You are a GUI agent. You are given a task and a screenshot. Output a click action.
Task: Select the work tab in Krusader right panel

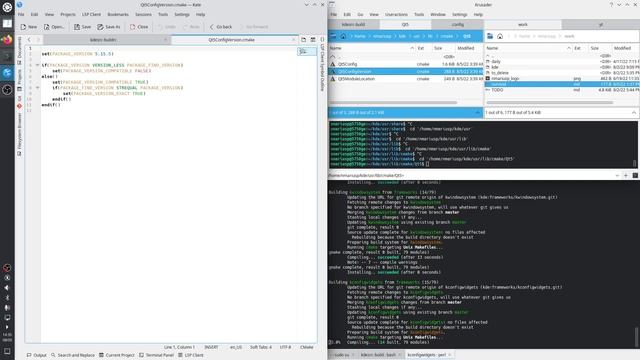[x=523, y=24]
